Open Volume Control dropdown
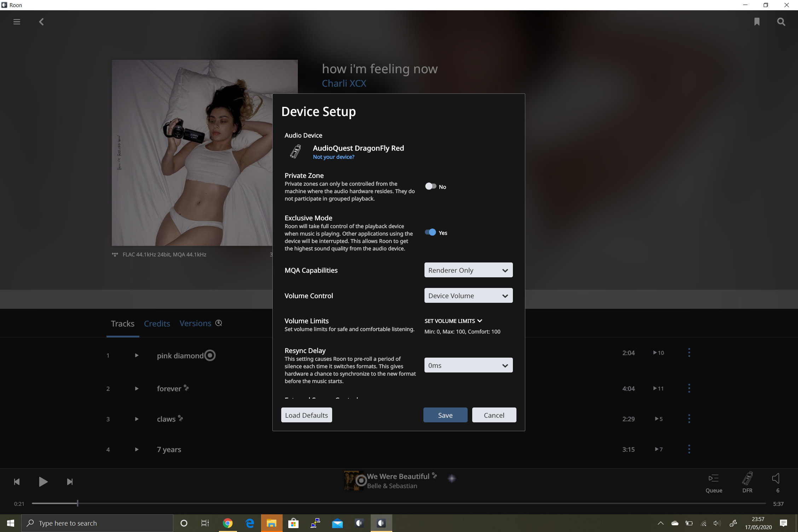798x532 pixels. pyautogui.click(x=468, y=295)
